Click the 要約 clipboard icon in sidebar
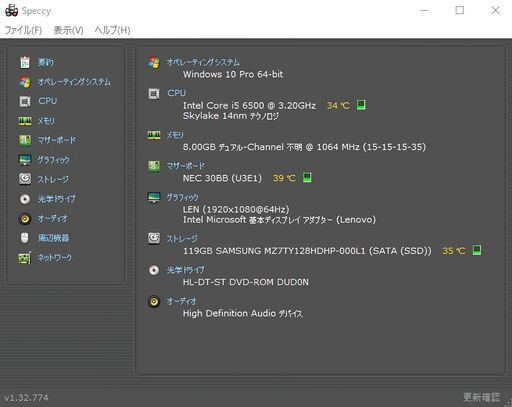The width and height of the screenshot is (512, 407). click(25, 62)
